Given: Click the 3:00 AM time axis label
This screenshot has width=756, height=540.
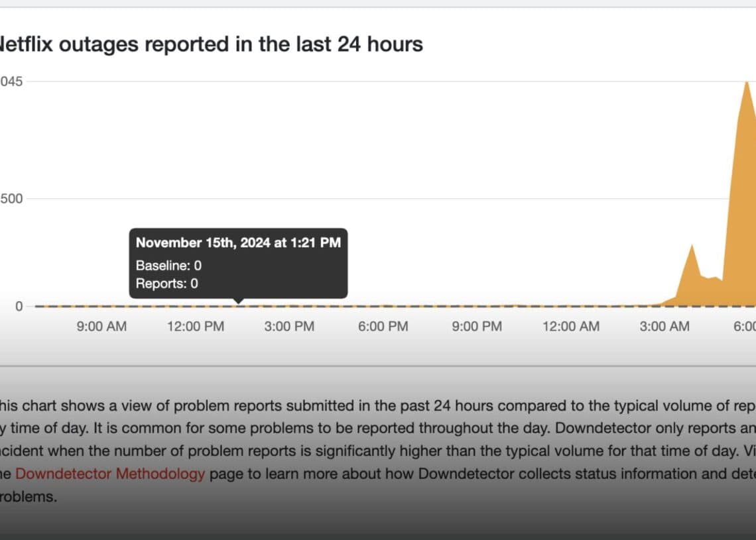Looking at the screenshot, I should [x=664, y=327].
